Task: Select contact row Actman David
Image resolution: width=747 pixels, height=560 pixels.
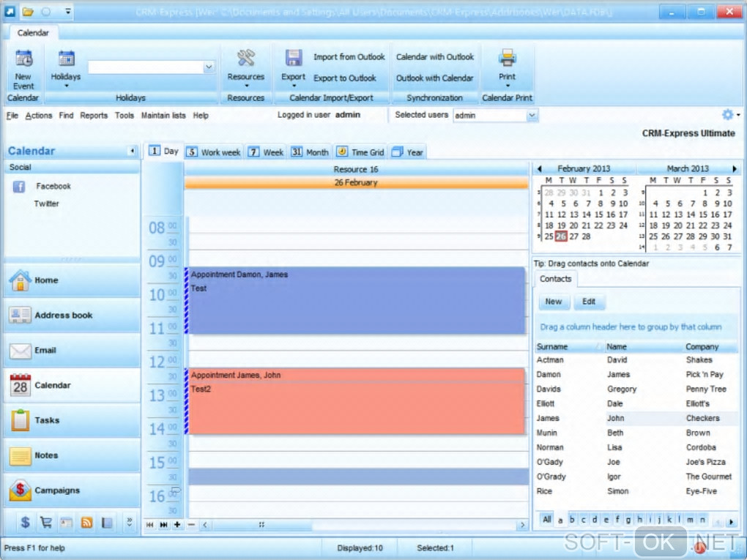Action: point(636,360)
